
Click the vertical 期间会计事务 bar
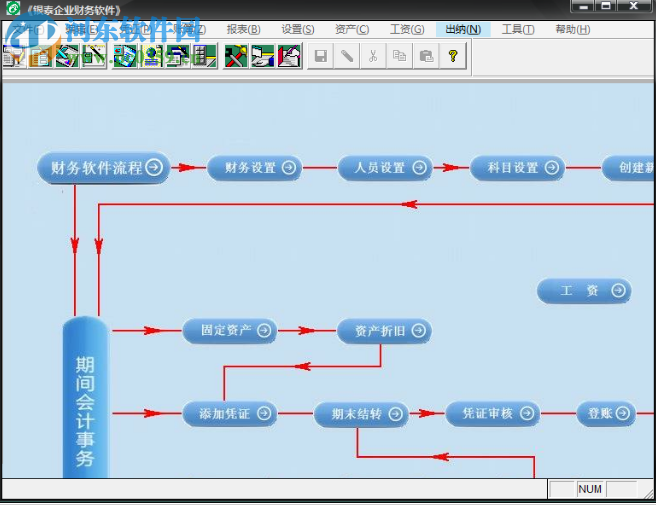[x=86, y=397]
